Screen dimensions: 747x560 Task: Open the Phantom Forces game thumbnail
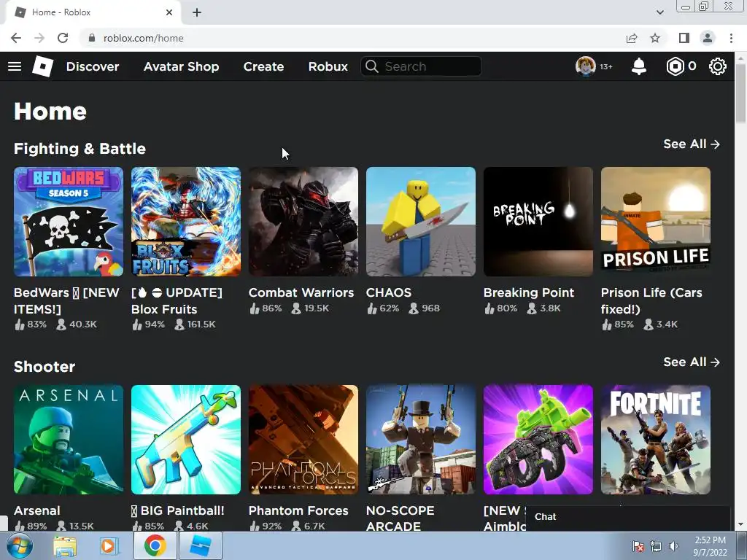coord(303,440)
